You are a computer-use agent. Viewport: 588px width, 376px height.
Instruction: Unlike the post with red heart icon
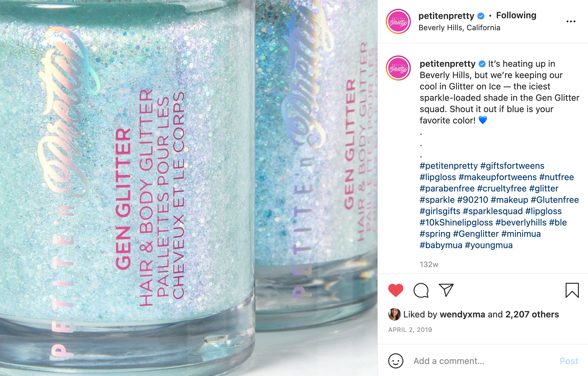(x=396, y=290)
